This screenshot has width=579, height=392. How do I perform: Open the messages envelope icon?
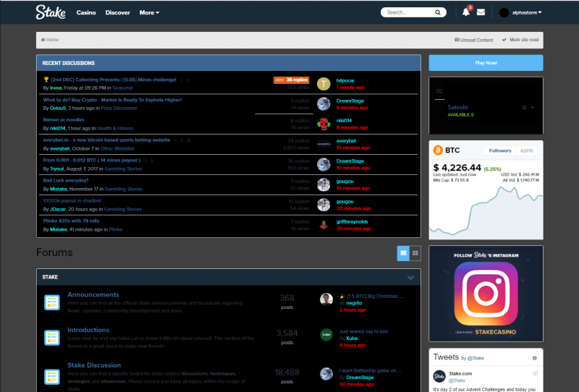(481, 12)
